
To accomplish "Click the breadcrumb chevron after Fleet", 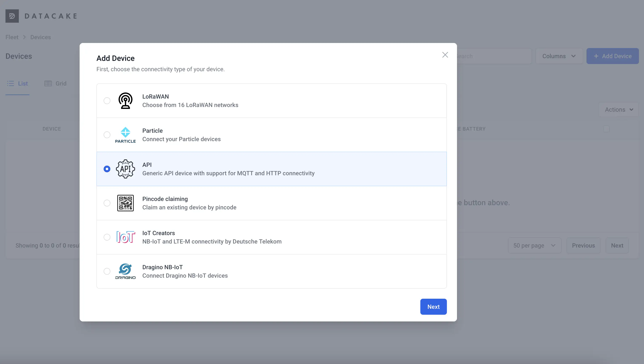I will click(24, 37).
